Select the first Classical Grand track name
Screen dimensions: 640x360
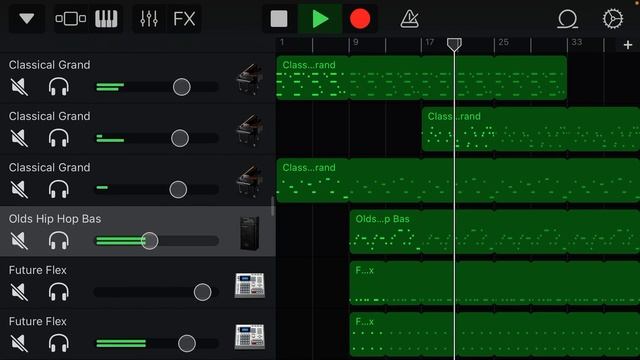49,65
